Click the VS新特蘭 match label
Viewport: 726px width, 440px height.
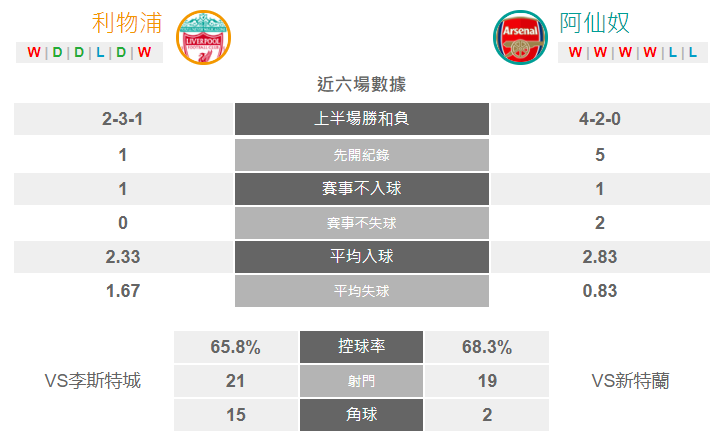point(631,381)
